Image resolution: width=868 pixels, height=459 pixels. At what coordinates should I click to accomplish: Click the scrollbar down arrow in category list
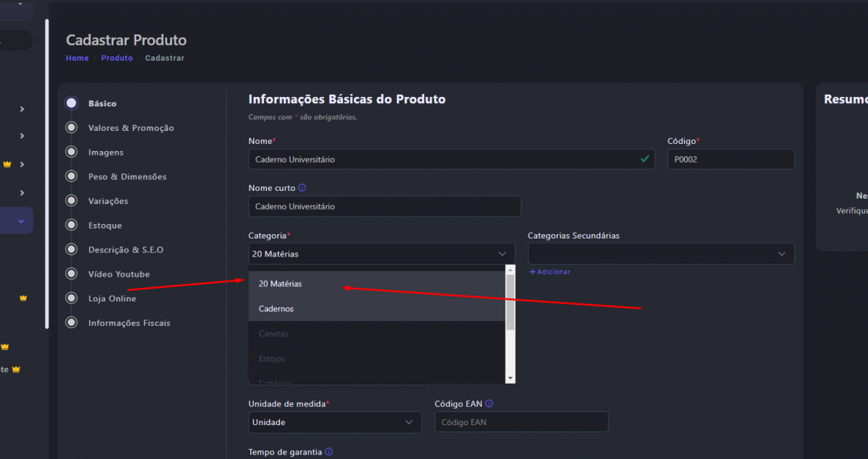click(x=510, y=378)
